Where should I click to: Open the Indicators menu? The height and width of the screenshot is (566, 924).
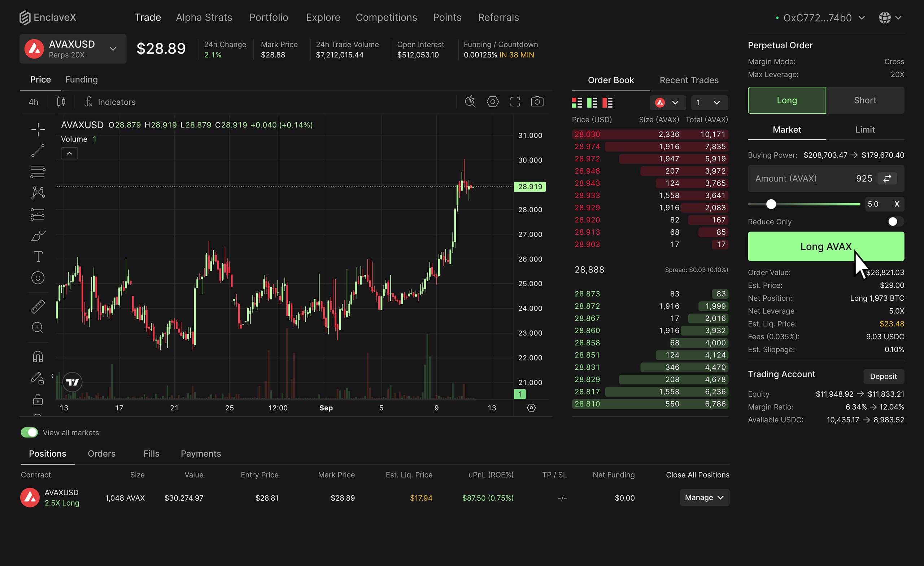coord(110,102)
